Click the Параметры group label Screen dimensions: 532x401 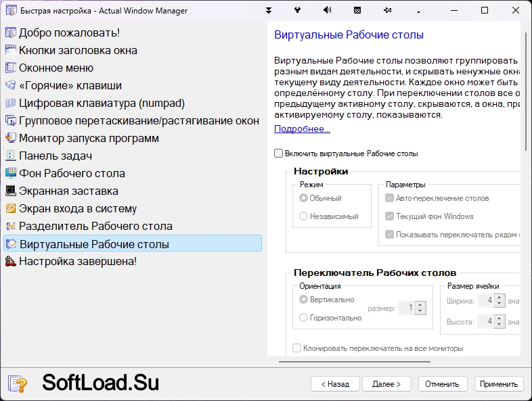[405, 185]
